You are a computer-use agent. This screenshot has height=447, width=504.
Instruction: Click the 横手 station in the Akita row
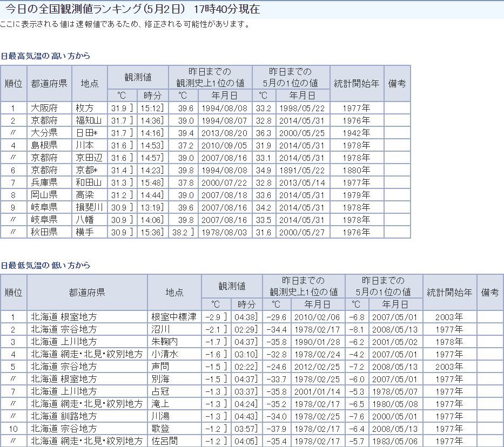pos(84,232)
